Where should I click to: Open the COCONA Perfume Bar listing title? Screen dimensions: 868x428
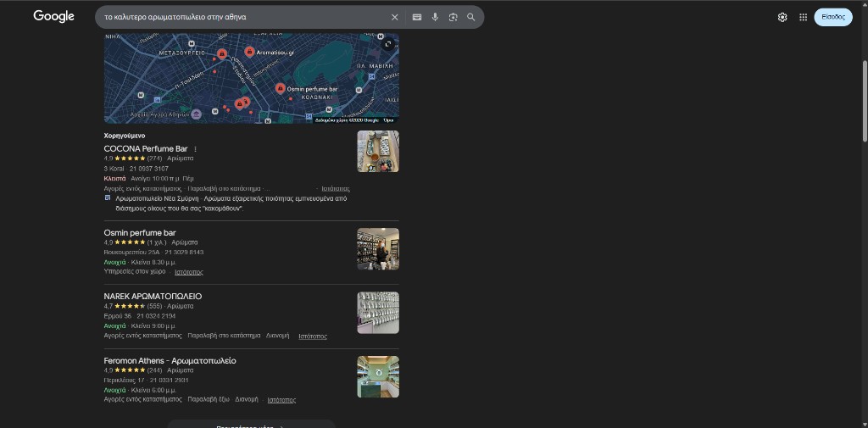point(146,148)
